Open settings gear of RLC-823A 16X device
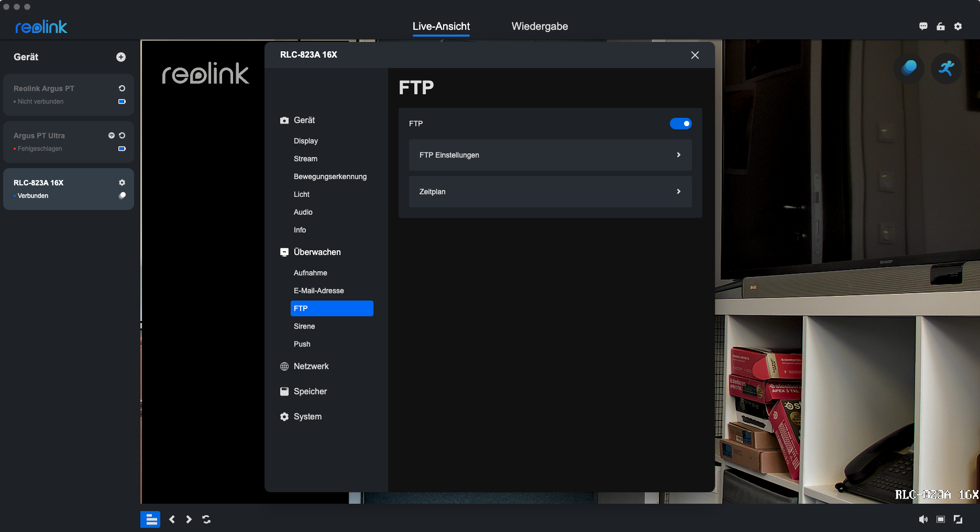The image size is (980, 532). 122,183
